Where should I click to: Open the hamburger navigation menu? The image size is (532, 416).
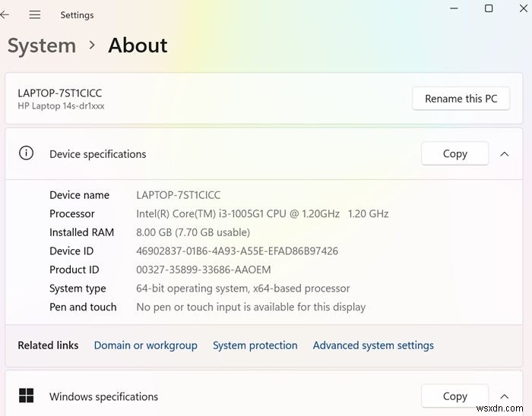35,14
